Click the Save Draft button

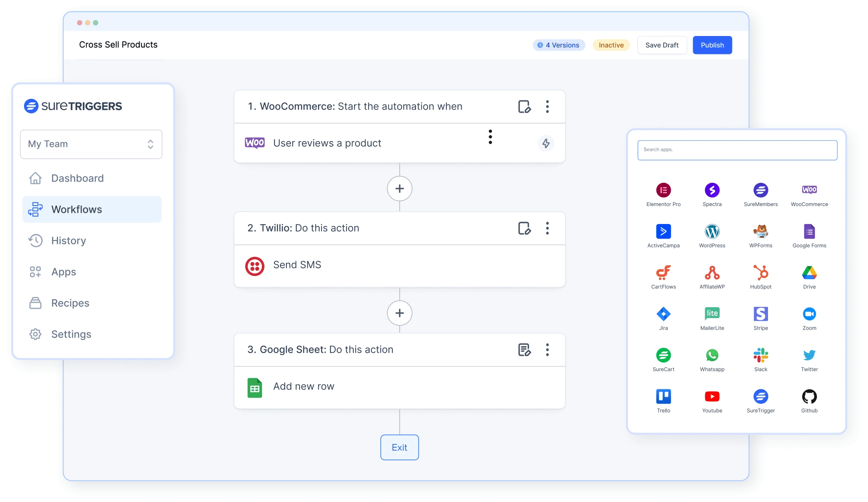pos(662,45)
